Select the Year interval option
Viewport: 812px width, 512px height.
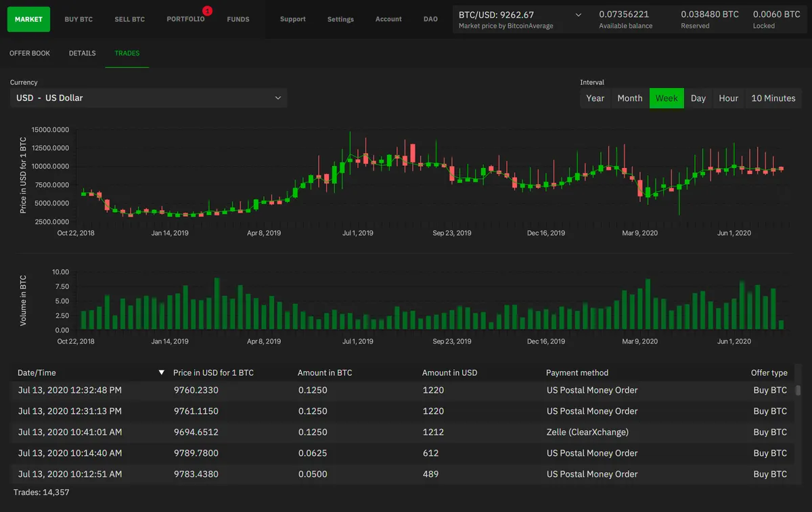[595, 98]
